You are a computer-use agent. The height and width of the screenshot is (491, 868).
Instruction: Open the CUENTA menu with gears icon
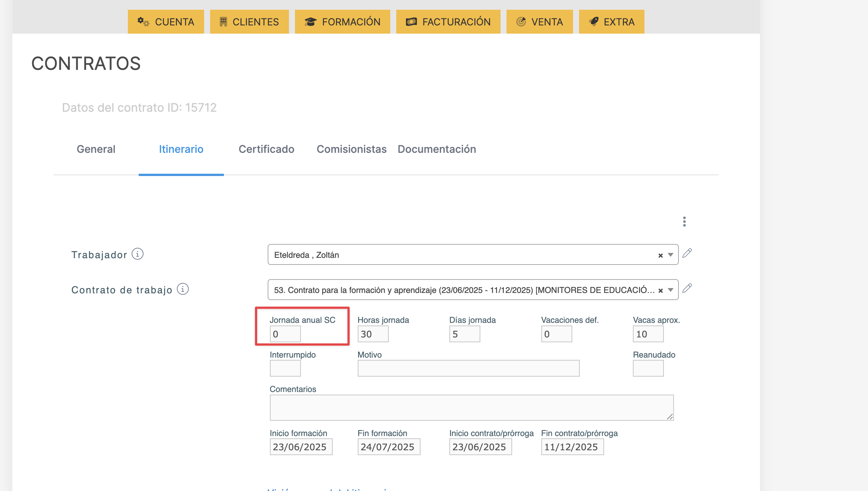point(166,22)
